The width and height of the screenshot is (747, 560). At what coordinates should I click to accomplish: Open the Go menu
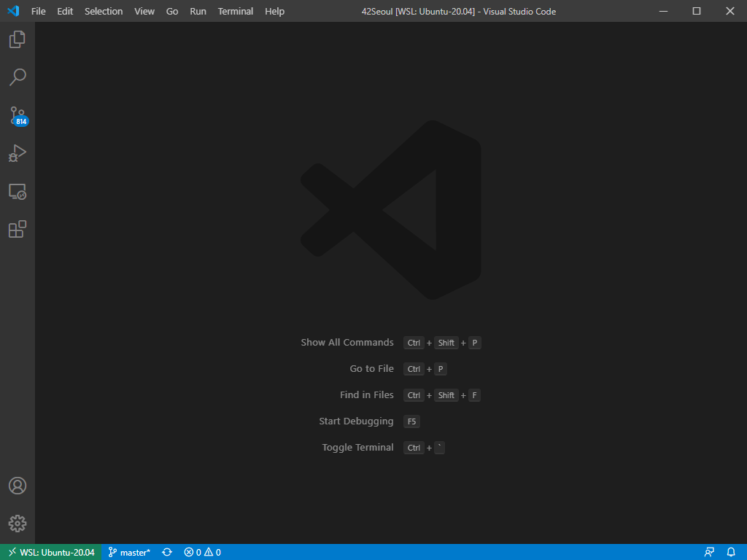(172, 12)
